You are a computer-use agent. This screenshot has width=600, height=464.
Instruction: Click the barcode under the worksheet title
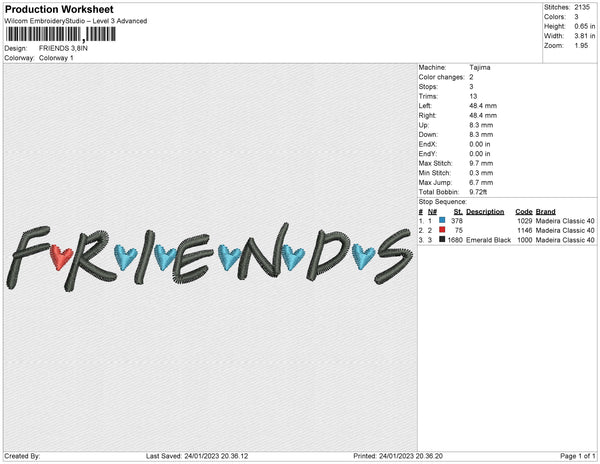pyautogui.click(x=60, y=34)
